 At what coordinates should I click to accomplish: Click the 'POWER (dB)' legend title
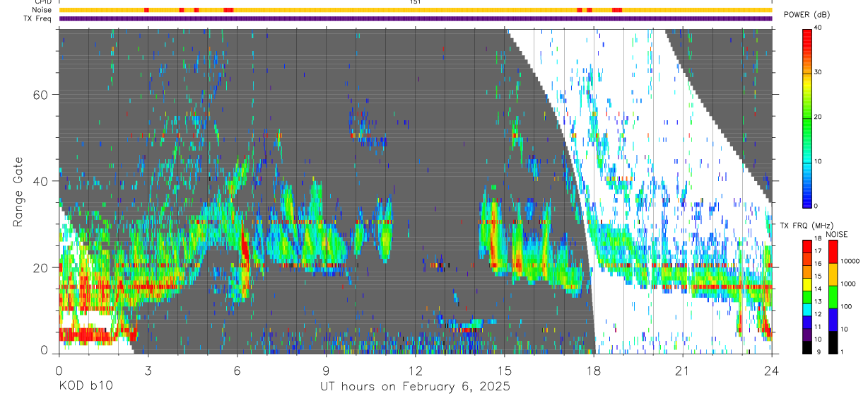807,15
